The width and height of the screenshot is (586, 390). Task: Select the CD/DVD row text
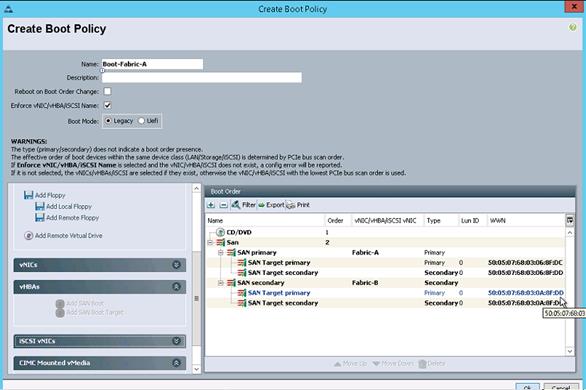(239, 232)
